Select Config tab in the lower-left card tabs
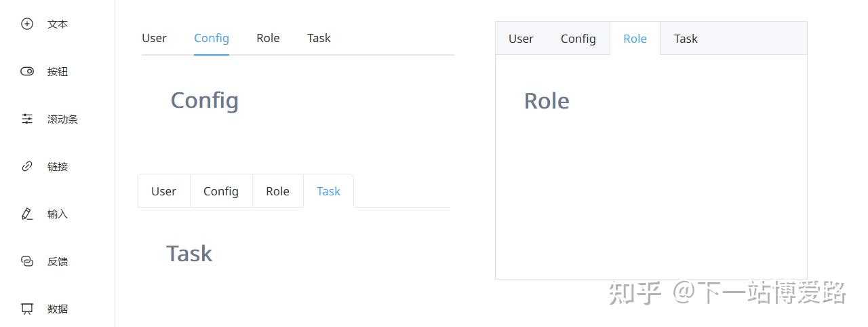Screen dimensions: 868x327 point(221,191)
